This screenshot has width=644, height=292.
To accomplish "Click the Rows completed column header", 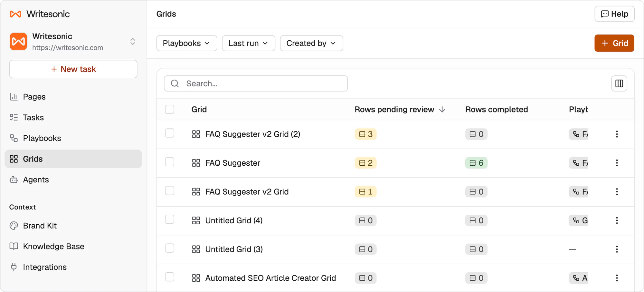I will point(497,110).
